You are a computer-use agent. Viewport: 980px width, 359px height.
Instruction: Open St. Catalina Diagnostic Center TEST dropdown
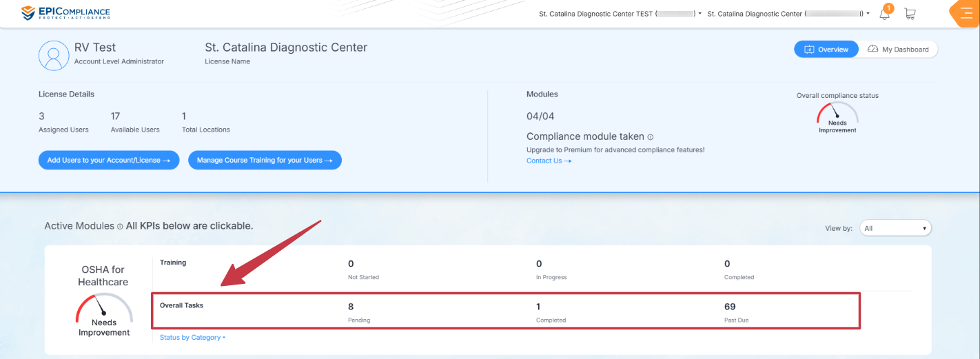[620, 14]
